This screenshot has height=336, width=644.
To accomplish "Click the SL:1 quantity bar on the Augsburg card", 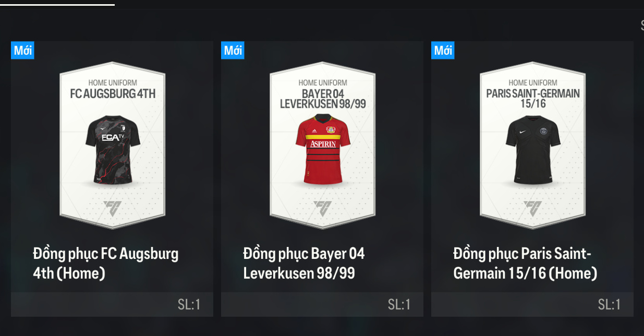I will [x=112, y=304].
